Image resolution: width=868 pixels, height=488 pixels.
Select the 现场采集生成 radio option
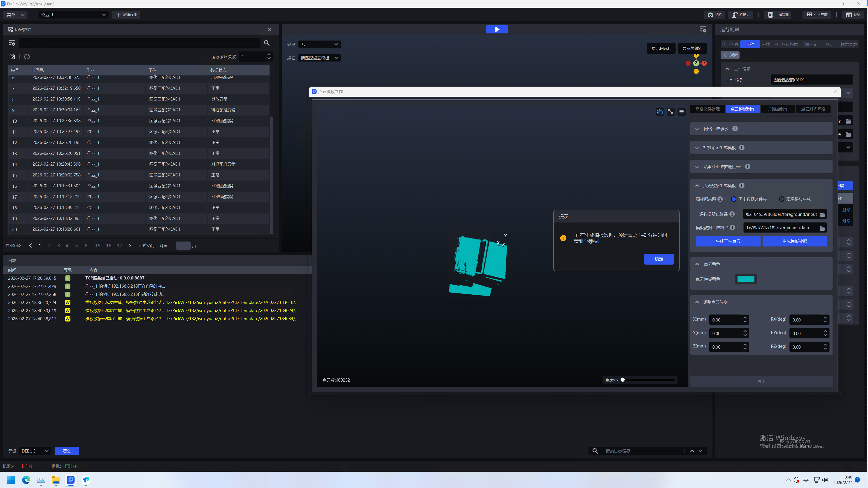[x=781, y=199]
